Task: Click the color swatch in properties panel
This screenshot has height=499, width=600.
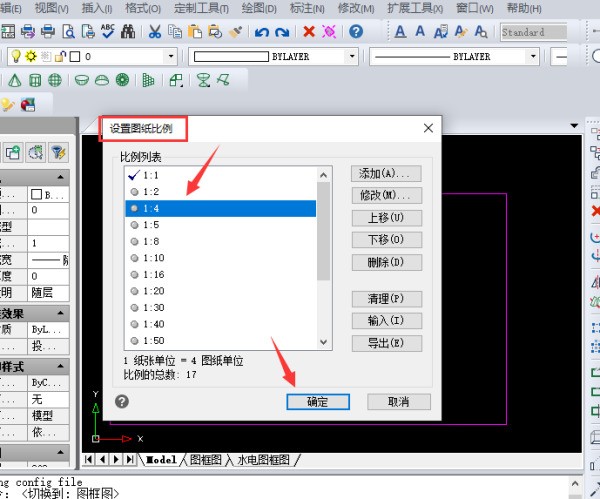Action: pos(36,194)
